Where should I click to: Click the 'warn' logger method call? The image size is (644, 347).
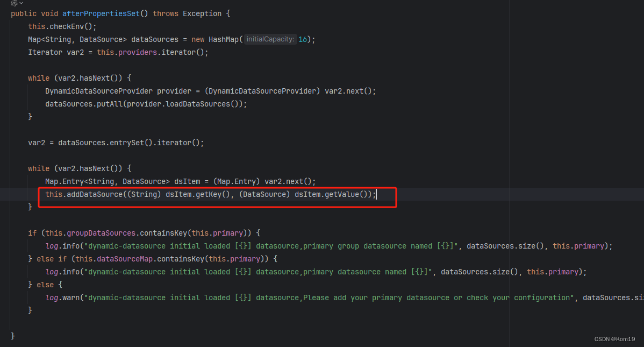tap(70, 298)
